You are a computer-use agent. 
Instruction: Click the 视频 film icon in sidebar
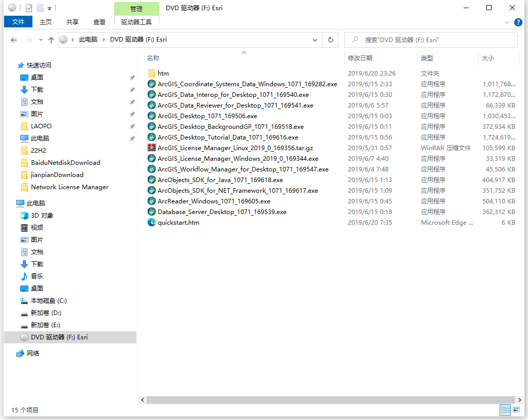coord(24,228)
